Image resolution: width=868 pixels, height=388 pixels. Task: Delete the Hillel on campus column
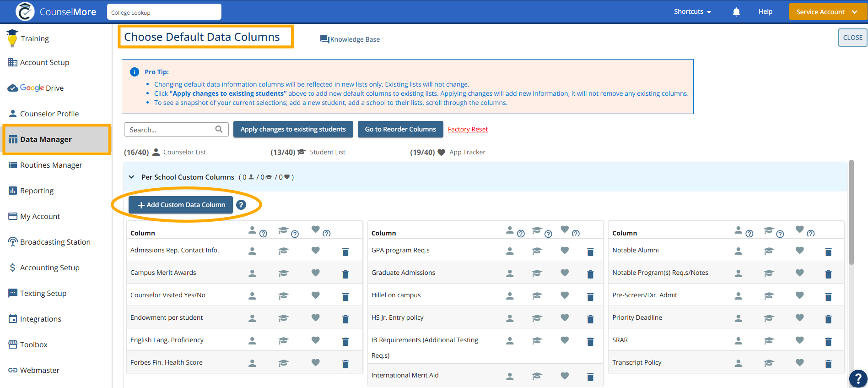point(590,296)
